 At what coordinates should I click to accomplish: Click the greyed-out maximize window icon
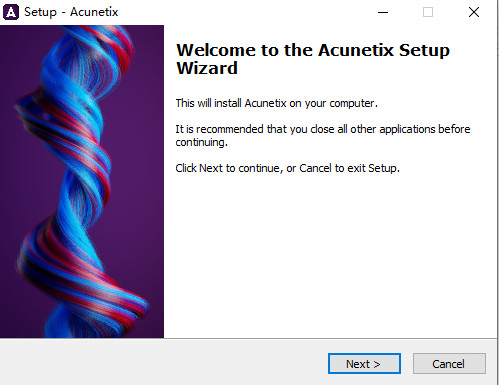pos(428,12)
